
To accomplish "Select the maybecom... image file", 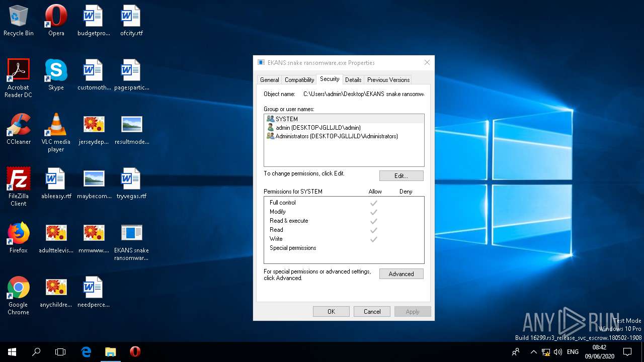I will (x=94, y=184).
